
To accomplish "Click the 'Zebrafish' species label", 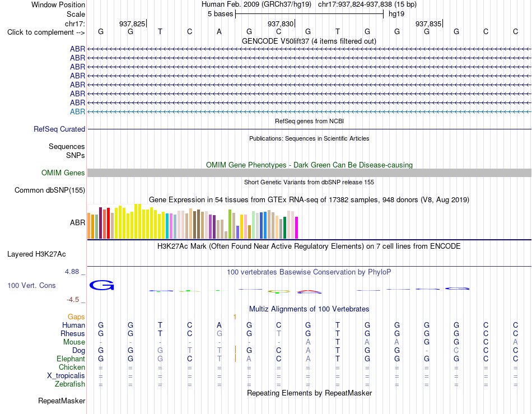I will (70, 384).
